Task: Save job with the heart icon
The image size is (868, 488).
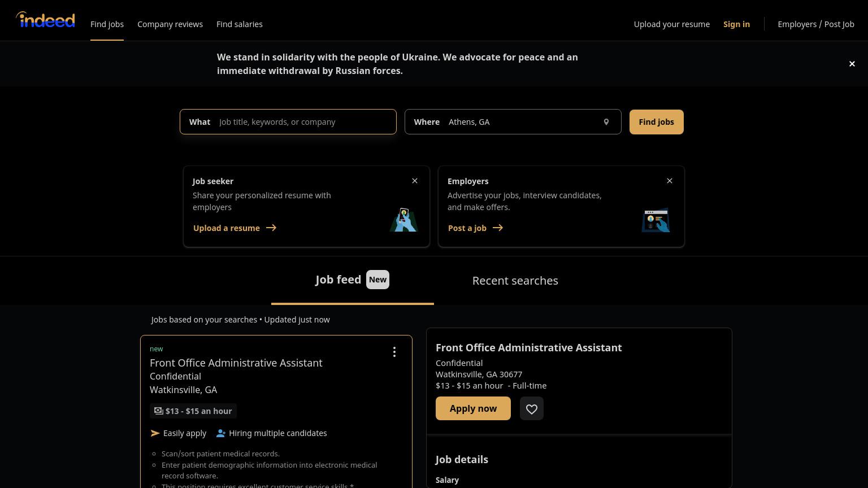Action: pos(532,408)
